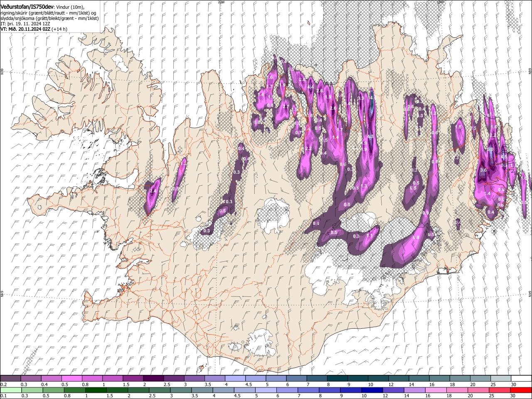This screenshot has width=532, height=399.
Task: Pick the light lavender 4 snow legend swatch
Action: pos(235,378)
